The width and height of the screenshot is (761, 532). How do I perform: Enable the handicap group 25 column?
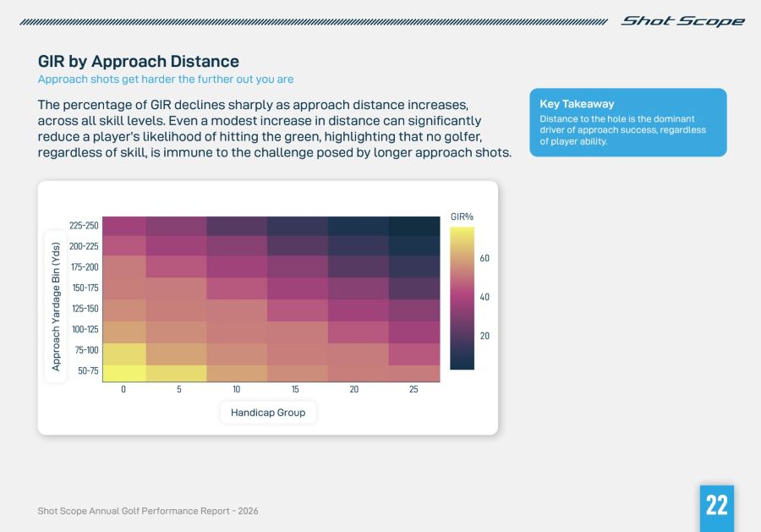pyautogui.click(x=415, y=389)
